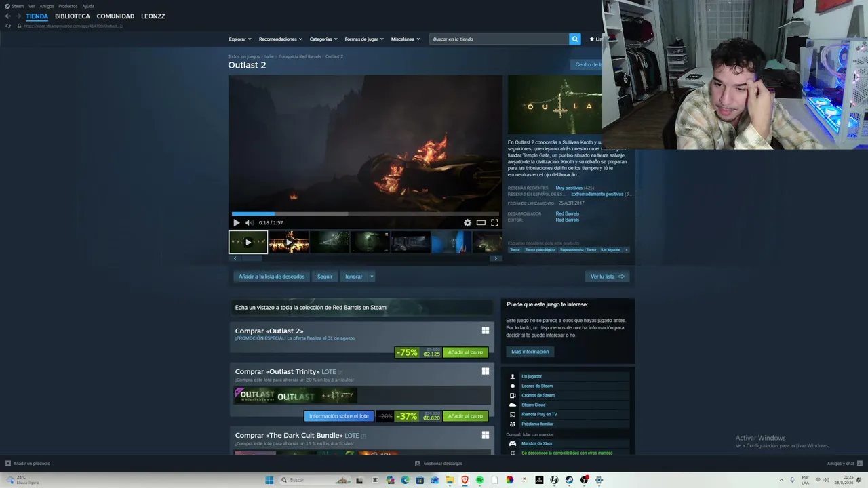Go forward with the Steam forward arrow
Screen dimensions: 868x488
click(18, 16)
